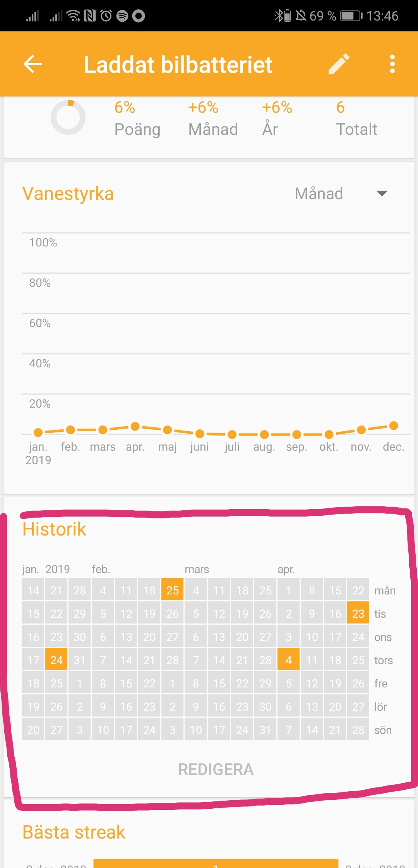The image size is (418, 868).
Task: Tap the Historik section heading
Action: pos(54,529)
